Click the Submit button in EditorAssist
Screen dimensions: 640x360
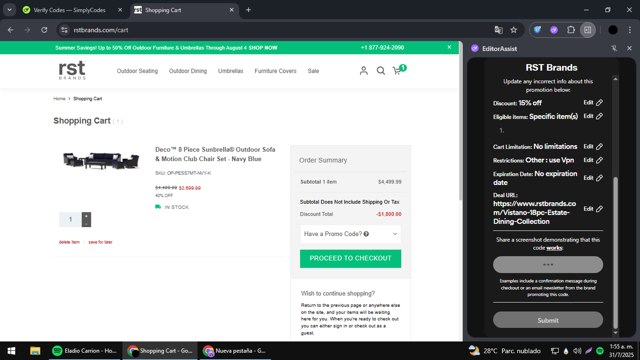548,320
